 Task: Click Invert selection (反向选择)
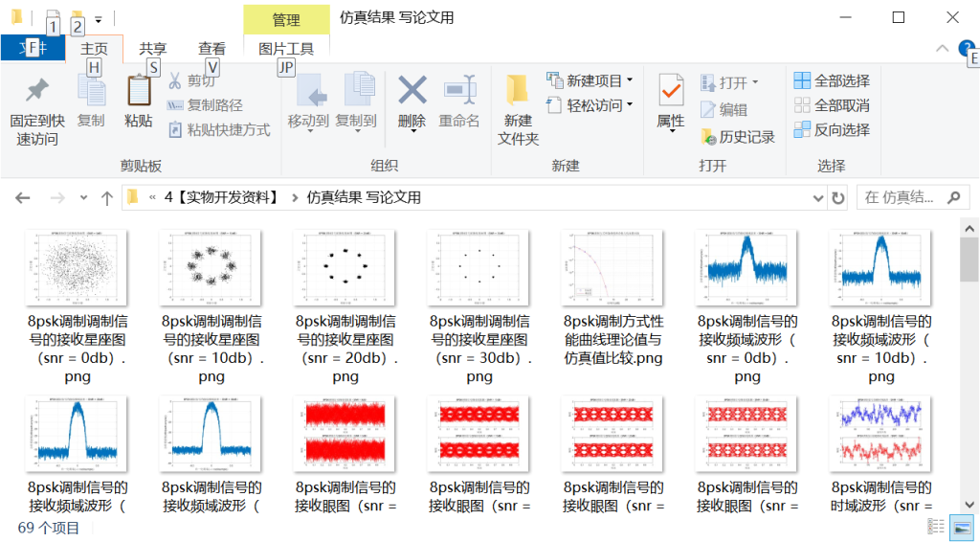point(832,130)
